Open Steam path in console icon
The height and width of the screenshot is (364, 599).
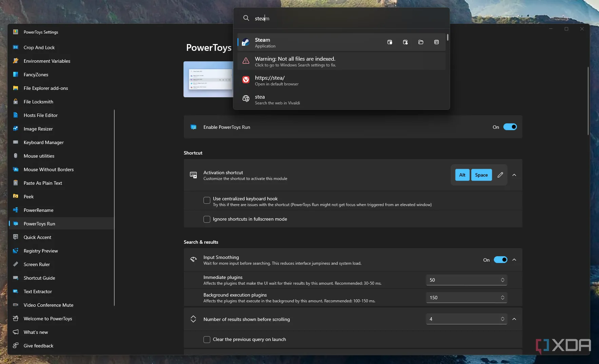(437, 42)
